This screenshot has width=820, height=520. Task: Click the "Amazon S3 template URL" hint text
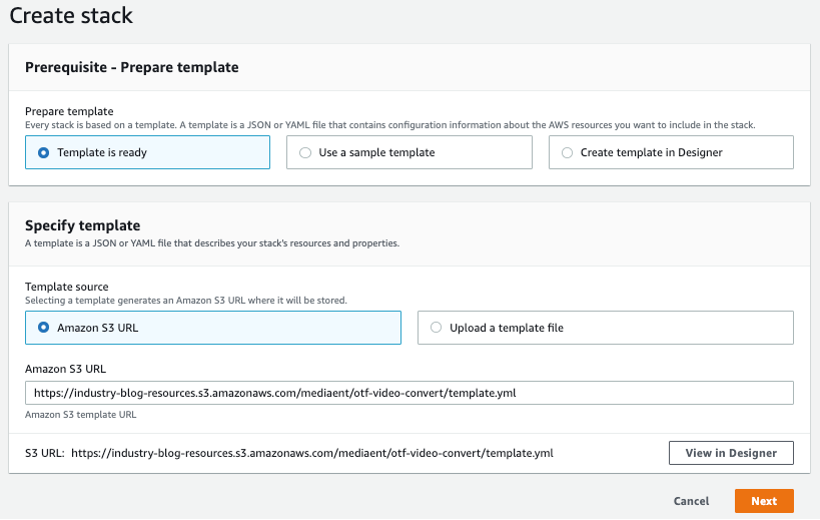click(x=81, y=414)
